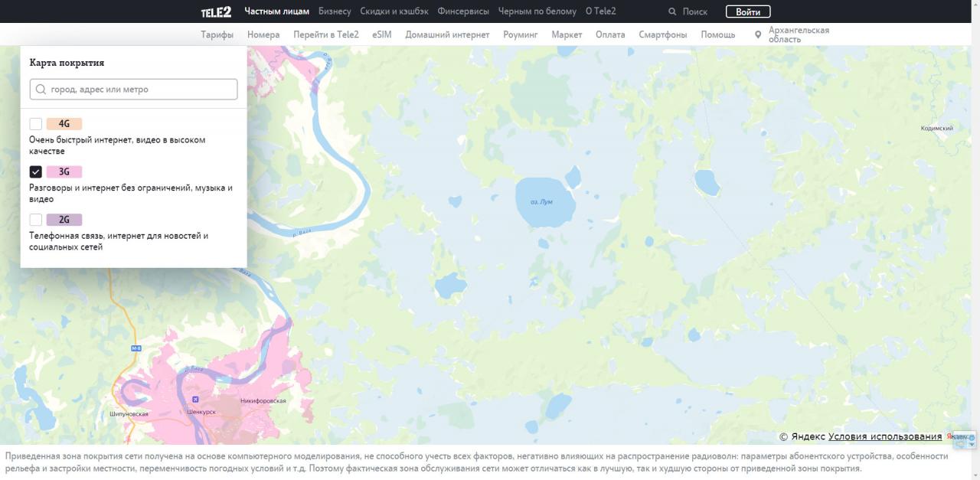
Task: Change region Архангельская область
Action: pos(799,34)
